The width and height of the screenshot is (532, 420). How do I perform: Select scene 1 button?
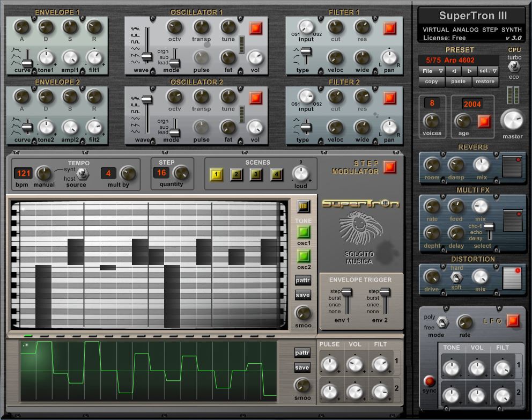[217, 175]
